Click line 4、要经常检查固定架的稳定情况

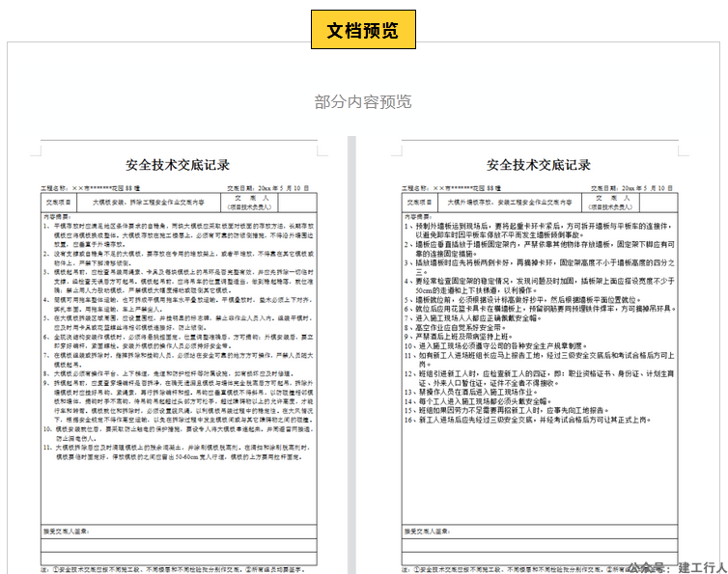click(539, 286)
